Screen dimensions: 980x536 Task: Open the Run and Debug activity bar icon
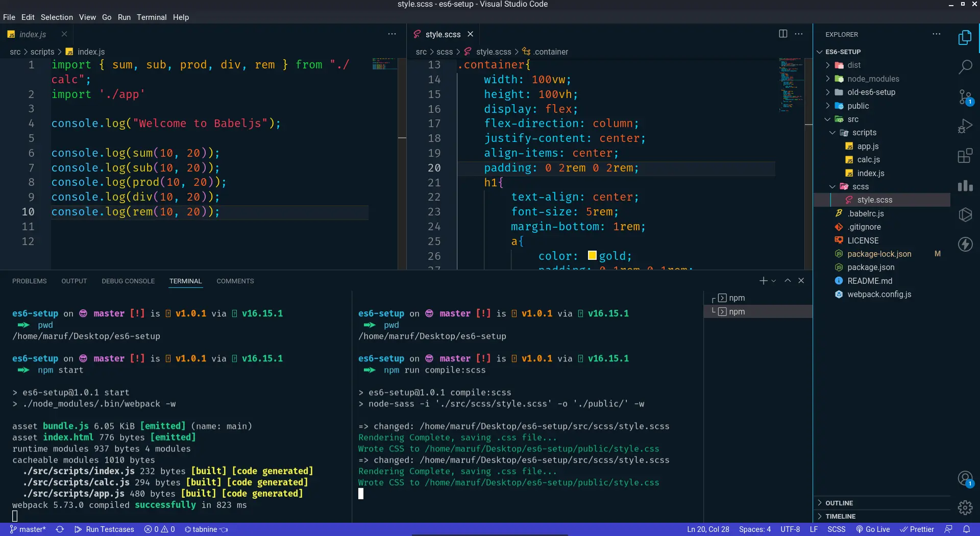pos(965,126)
